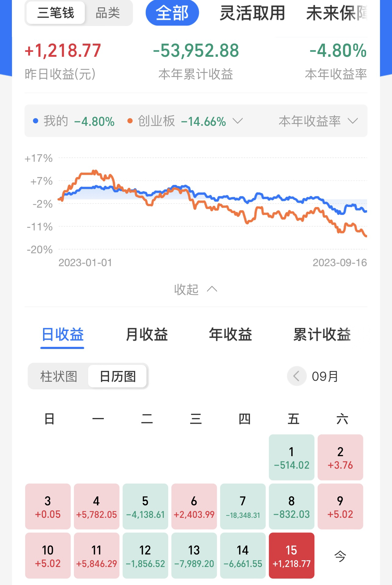This screenshot has width=392, height=585.
Task: Select 三笔钱 segment option
Action: tap(56, 13)
